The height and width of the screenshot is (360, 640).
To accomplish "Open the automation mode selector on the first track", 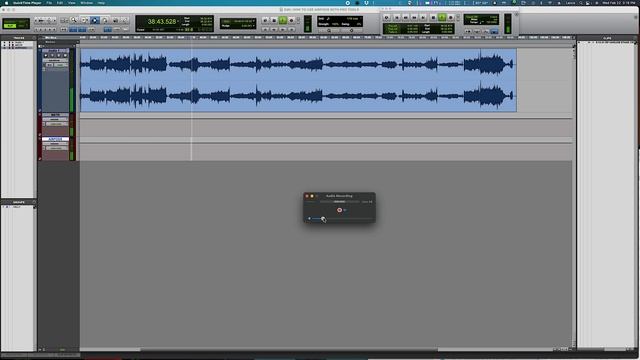I will [x=60, y=65].
